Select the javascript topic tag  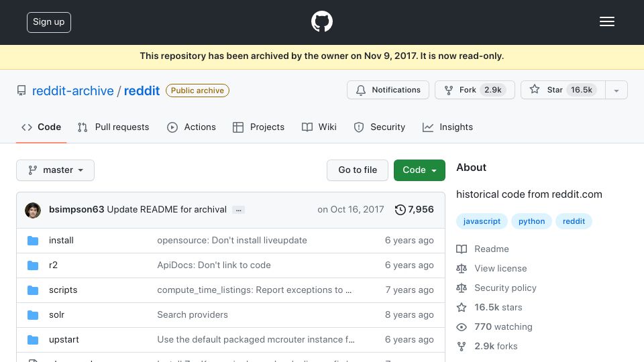pyautogui.click(x=482, y=222)
